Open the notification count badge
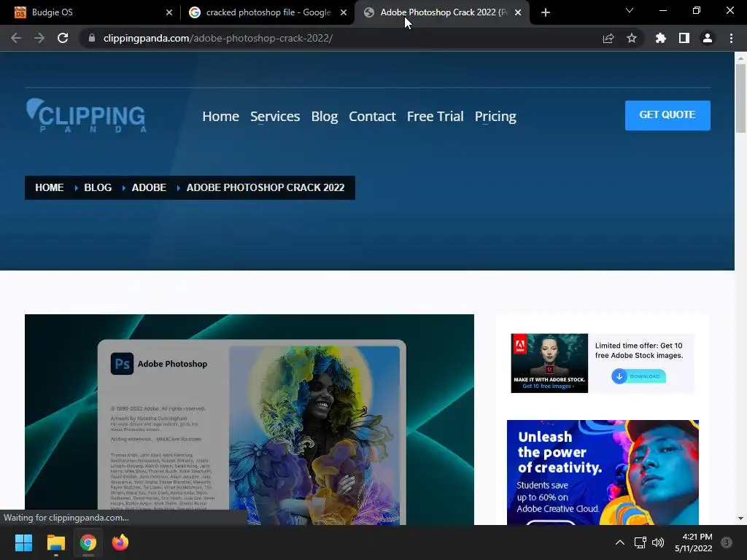747x560 pixels. (x=727, y=542)
